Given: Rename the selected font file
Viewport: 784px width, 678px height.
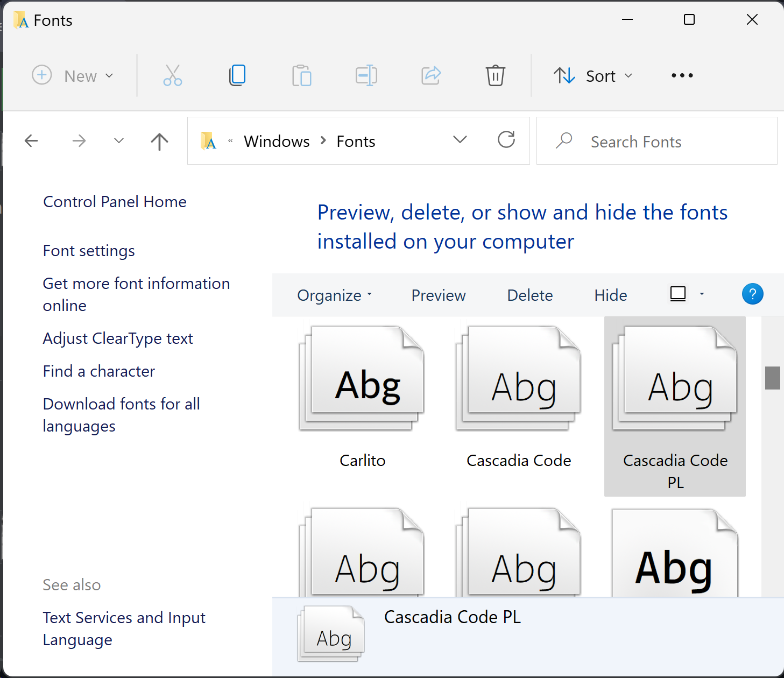Looking at the screenshot, I should (366, 75).
